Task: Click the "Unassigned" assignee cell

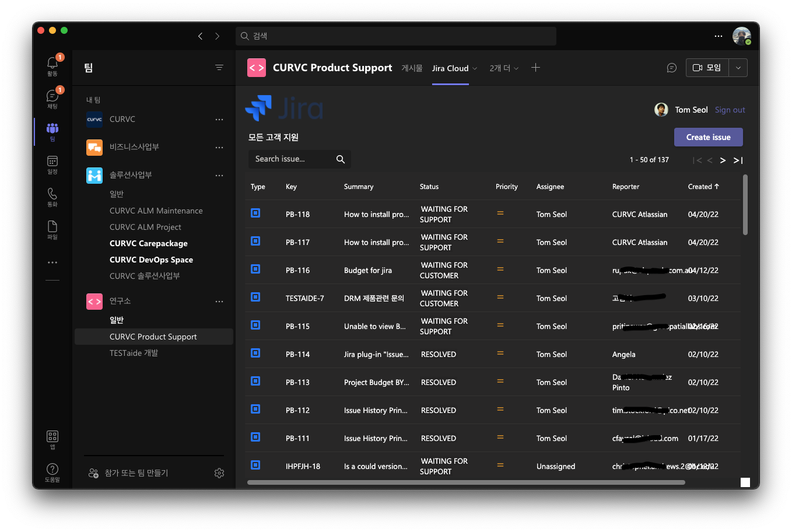Action: (x=556, y=466)
